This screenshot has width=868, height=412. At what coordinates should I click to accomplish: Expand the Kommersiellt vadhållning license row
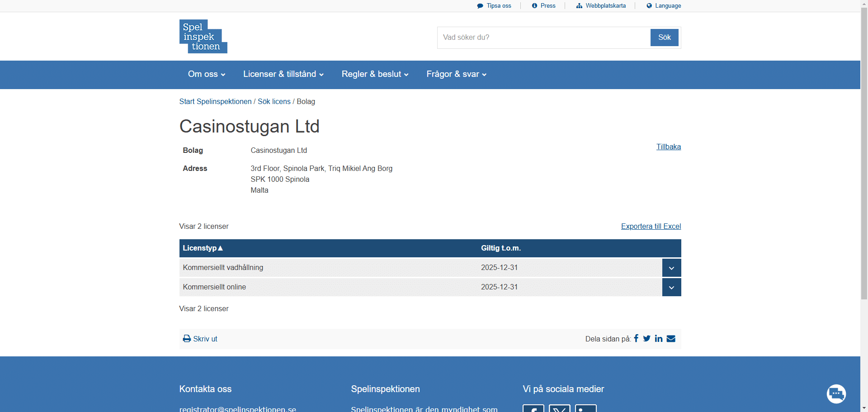tap(671, 268)
